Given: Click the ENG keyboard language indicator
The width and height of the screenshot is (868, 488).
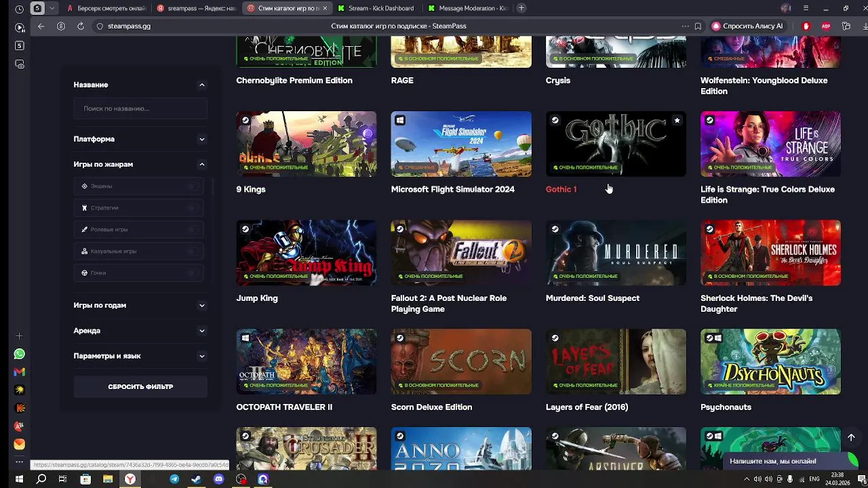Looking at the screenshot, I should 814,479.
